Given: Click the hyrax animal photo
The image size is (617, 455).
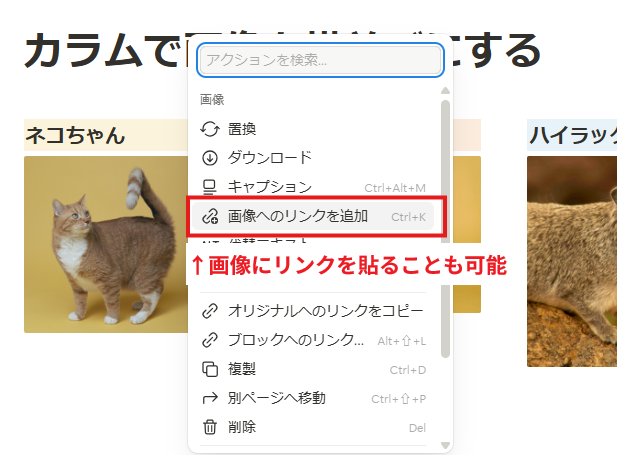Looking at the screenshot, I should click(x=572, y=261).
